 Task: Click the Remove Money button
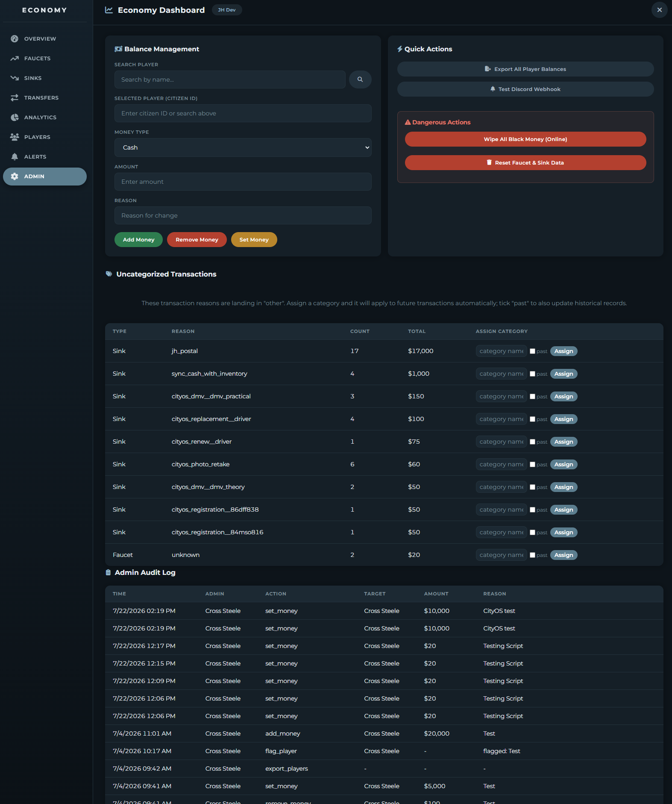[197, 240]
